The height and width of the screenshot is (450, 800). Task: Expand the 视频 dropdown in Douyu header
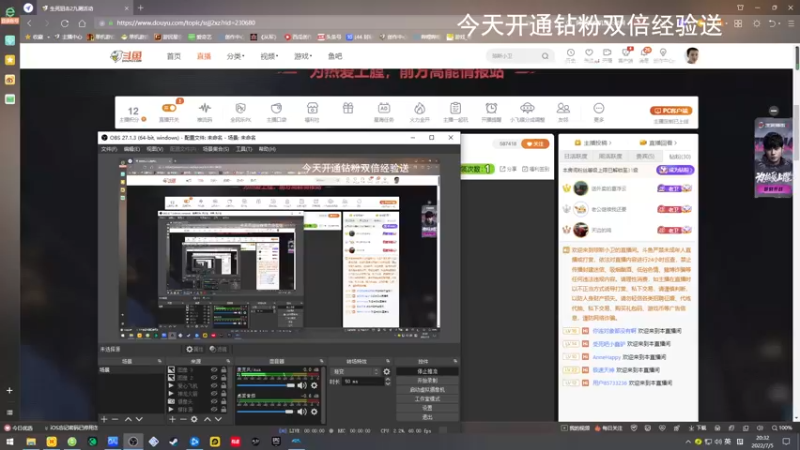(269, 56)
